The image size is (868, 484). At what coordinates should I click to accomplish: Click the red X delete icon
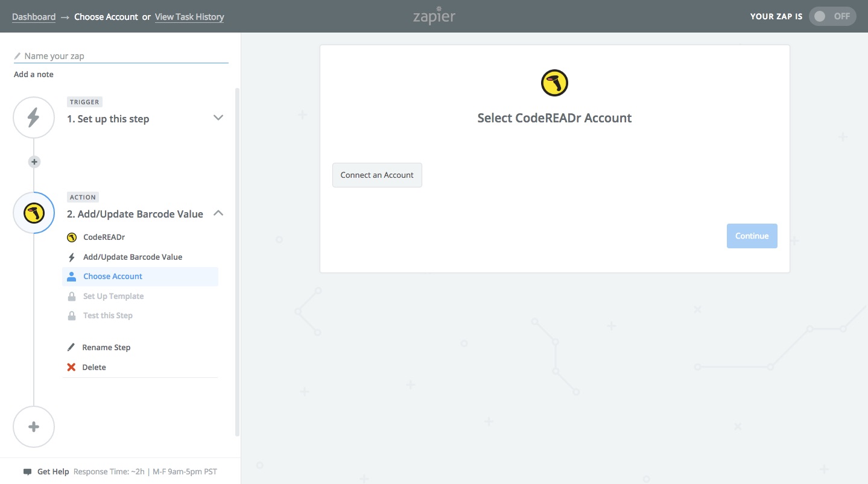[x=71, y=367]
